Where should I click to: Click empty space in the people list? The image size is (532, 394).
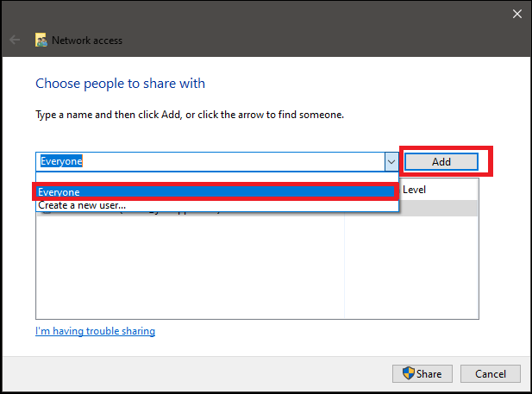tap(190, 267)
